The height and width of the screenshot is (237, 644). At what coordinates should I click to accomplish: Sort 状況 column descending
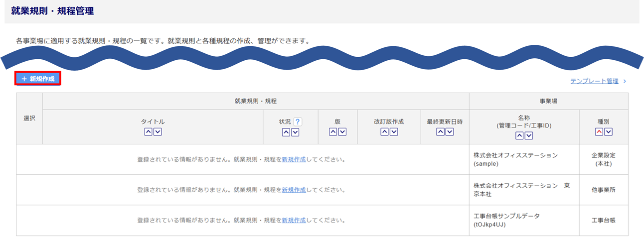click(295, 132)
